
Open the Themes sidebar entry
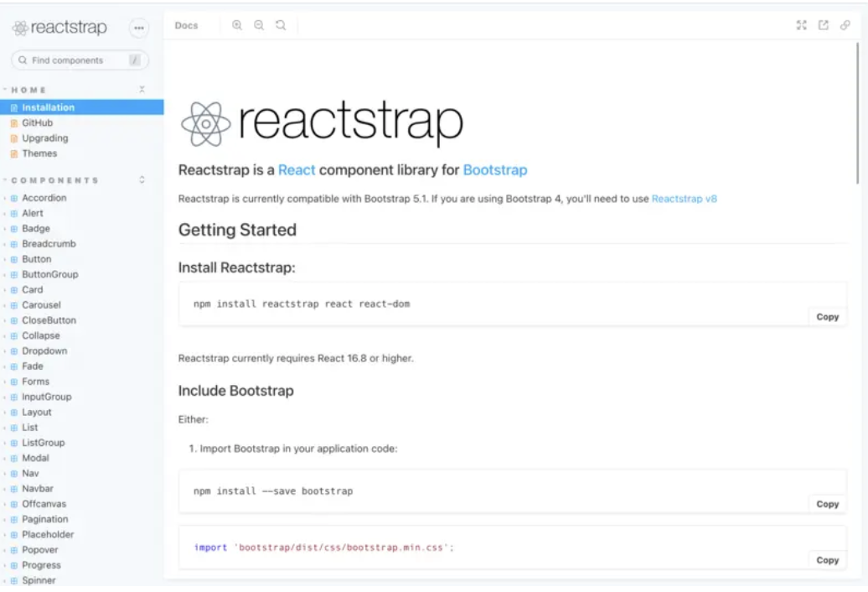click(39, 153)
